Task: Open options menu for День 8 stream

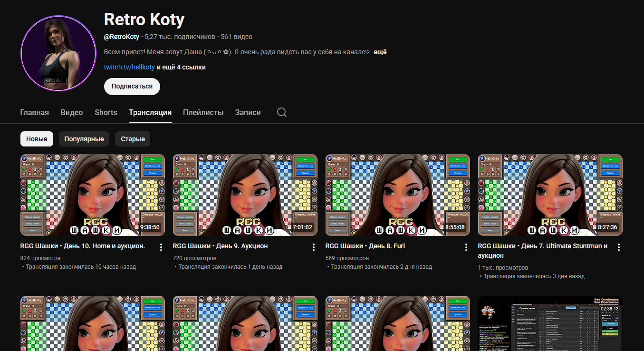Action: coord(466,247)
